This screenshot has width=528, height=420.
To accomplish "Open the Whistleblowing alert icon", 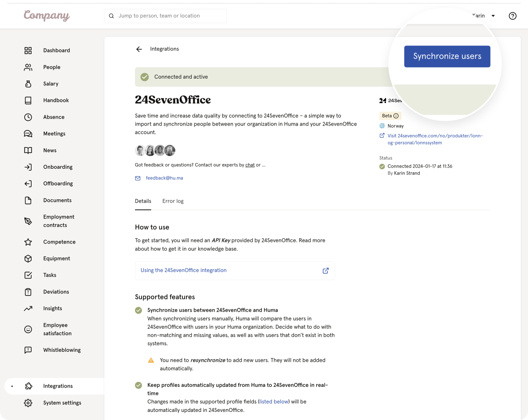I will point(28,350).
